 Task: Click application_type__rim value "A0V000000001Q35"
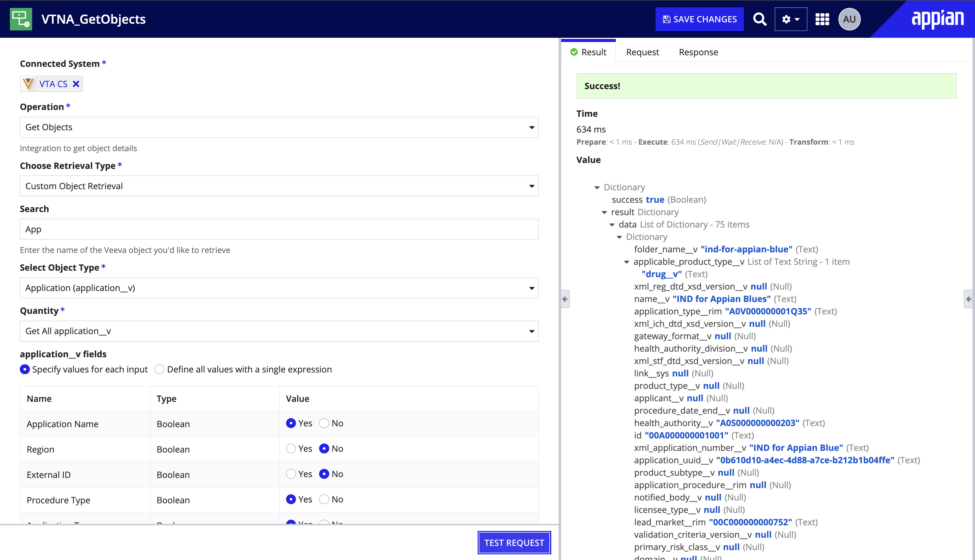(768, 311)
